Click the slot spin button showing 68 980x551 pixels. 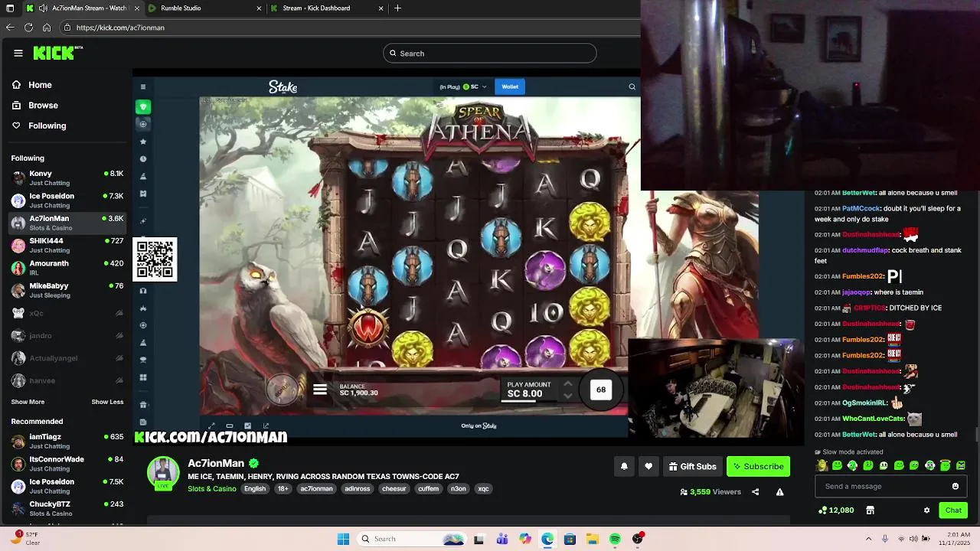(x=601, y=390)
